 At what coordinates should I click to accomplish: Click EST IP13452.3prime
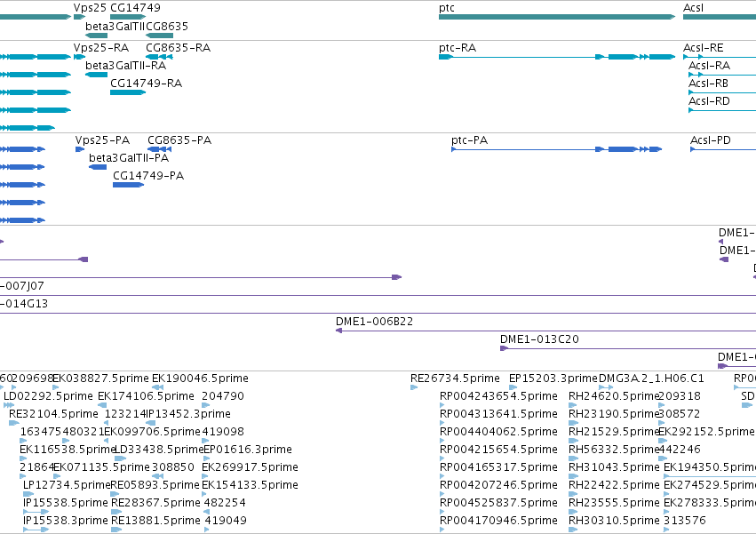[188, 414]
